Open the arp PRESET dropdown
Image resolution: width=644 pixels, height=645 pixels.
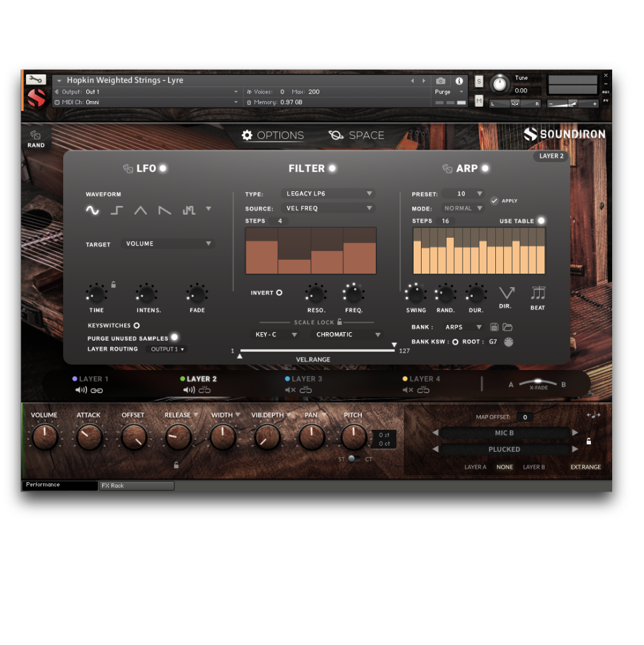click(463, 193)
